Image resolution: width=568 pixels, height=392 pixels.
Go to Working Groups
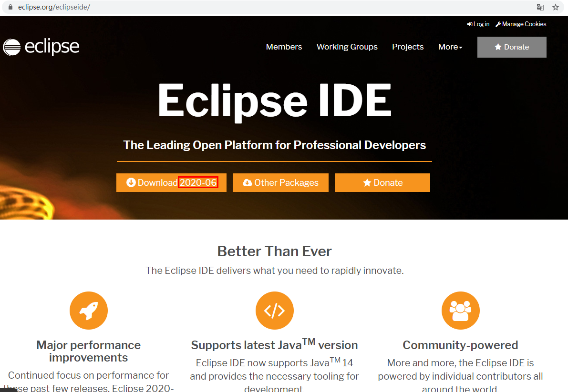tap(347, 47)
